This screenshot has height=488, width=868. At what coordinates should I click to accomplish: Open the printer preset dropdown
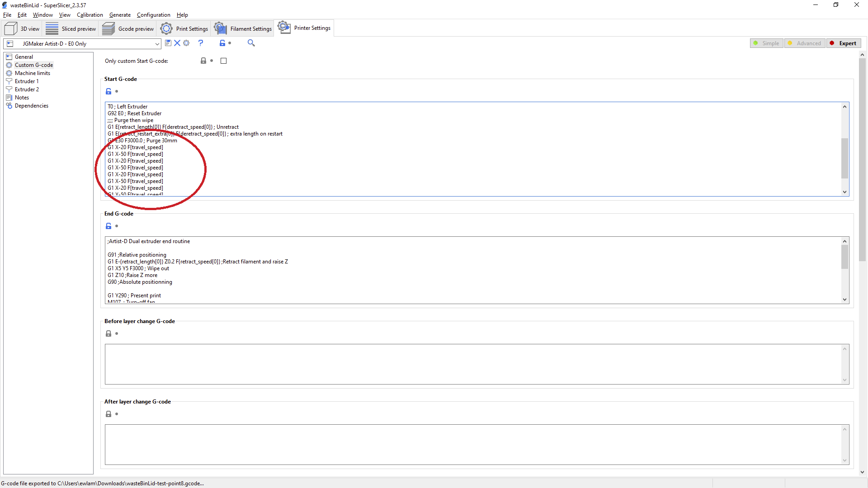(x=156, y=44)
